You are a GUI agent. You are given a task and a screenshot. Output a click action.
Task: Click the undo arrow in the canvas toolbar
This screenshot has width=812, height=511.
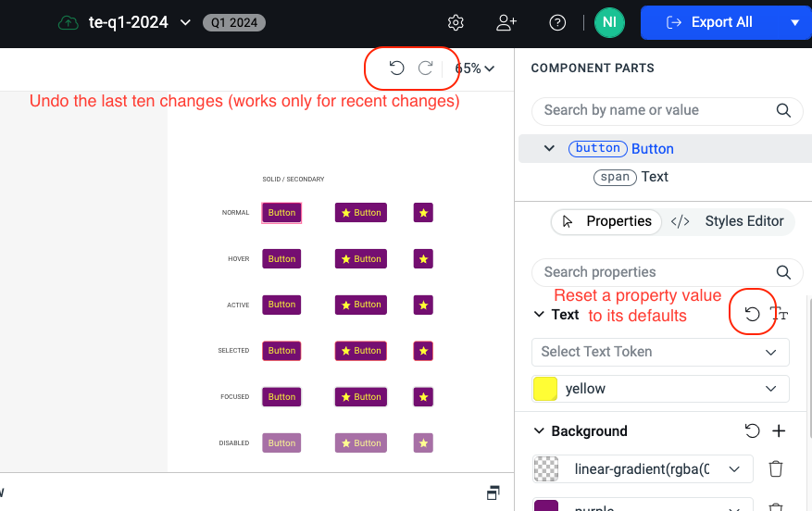(396, 68)
